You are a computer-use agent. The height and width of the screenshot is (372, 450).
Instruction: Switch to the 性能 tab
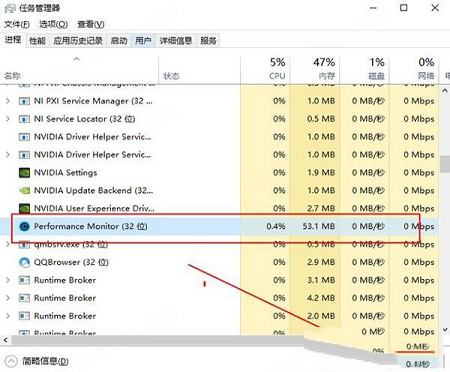click(x=37, y=41)
